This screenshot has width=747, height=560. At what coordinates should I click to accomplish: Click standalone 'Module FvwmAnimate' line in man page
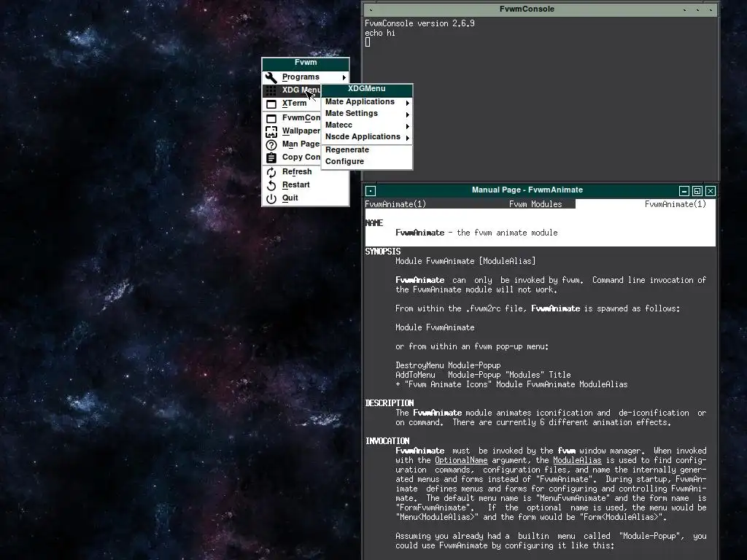click(x=435, y=327)
